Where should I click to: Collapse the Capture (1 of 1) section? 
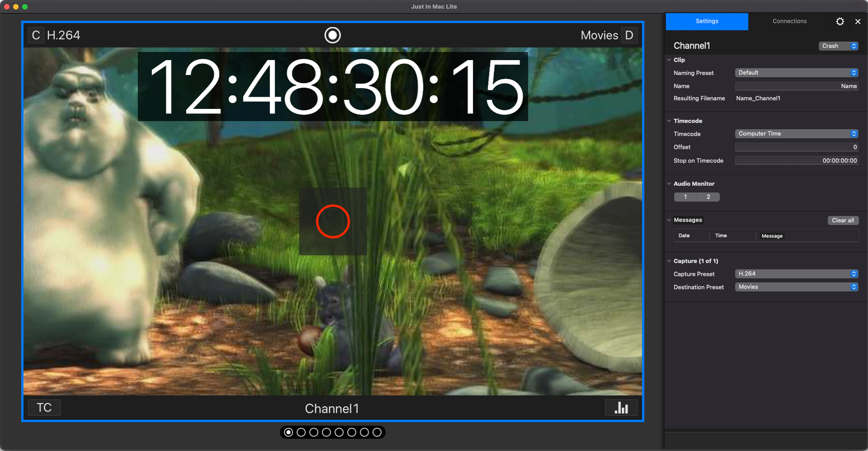(669, 261)
